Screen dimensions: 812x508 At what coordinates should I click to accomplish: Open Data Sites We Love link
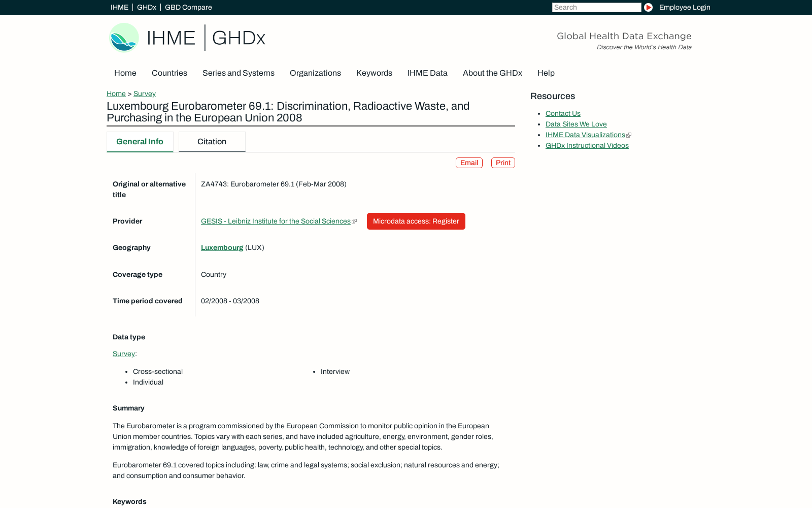576,124
